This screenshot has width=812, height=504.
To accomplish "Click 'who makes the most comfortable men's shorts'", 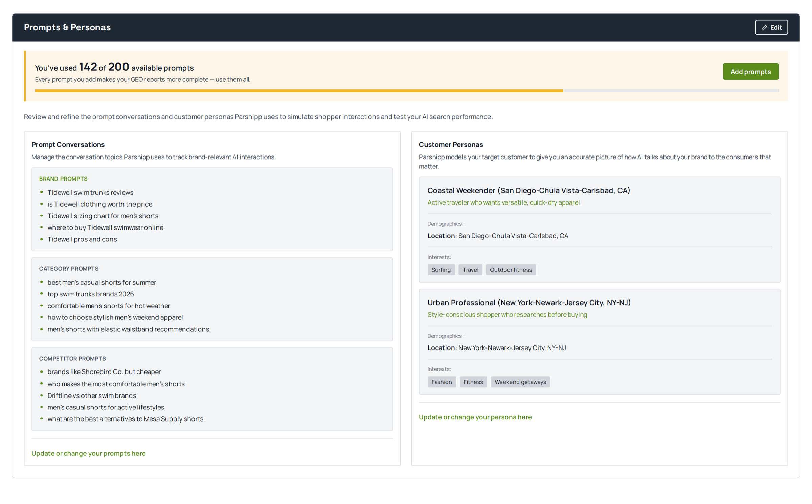I will pyautogui.click(x=116, y=383).
